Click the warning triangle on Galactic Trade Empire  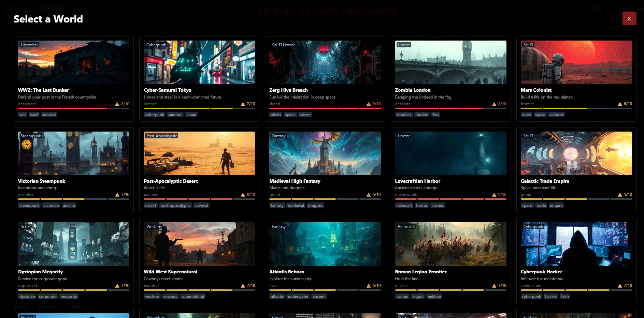620,195
